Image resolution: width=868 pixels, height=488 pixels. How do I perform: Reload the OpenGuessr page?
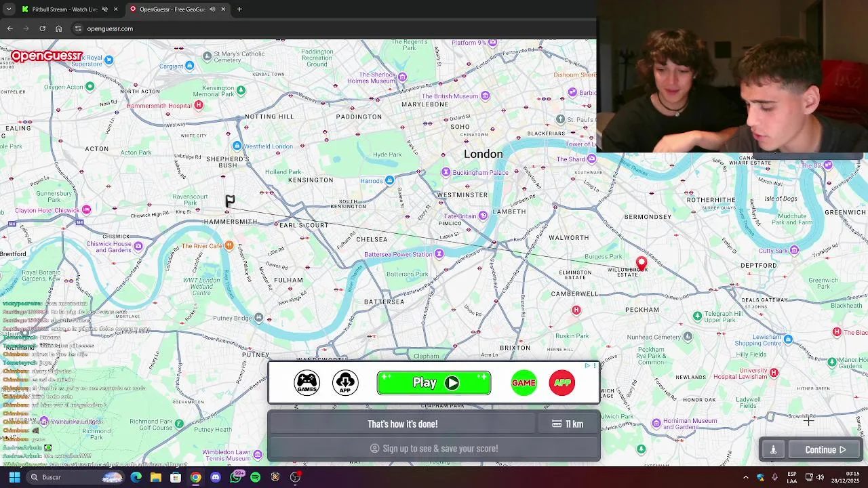tap(42, 28)
